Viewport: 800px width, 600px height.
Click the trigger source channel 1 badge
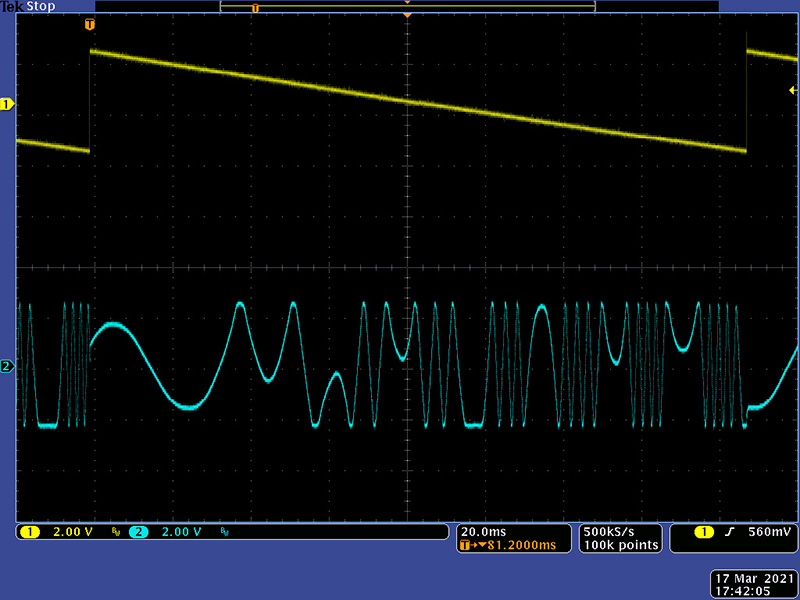692,532
